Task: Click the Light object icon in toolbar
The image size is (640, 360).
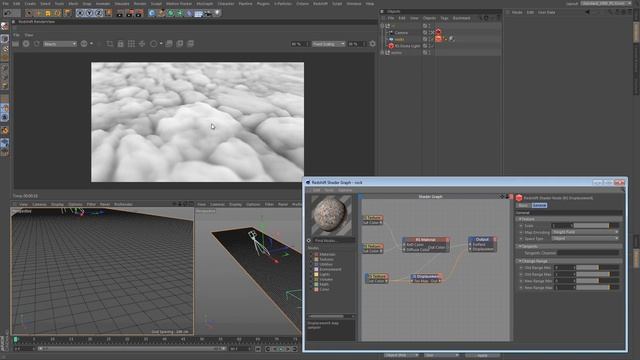Action: coord(218,13)
